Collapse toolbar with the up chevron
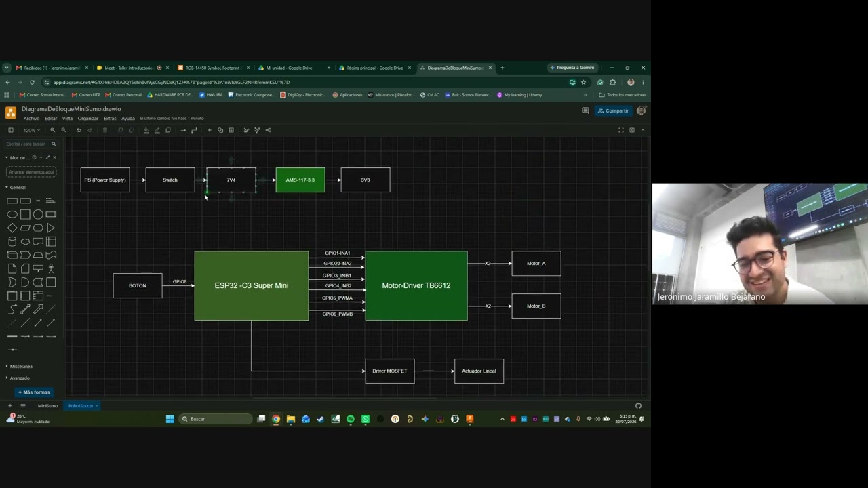The width and height of the screenshot is (868, 488). coord(642,130)
